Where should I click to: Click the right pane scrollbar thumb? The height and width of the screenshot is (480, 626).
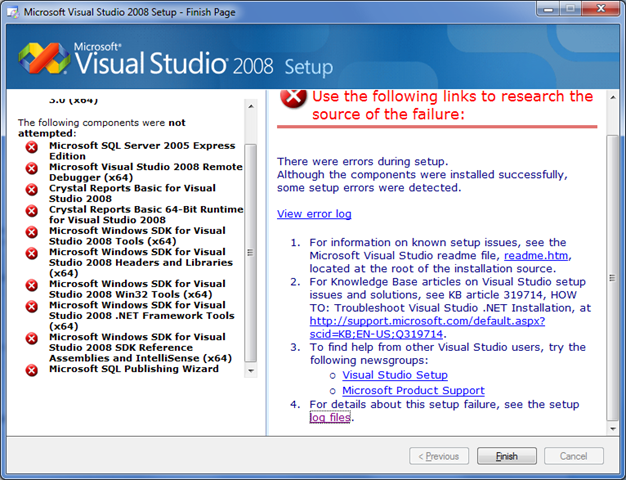(613, 278)
